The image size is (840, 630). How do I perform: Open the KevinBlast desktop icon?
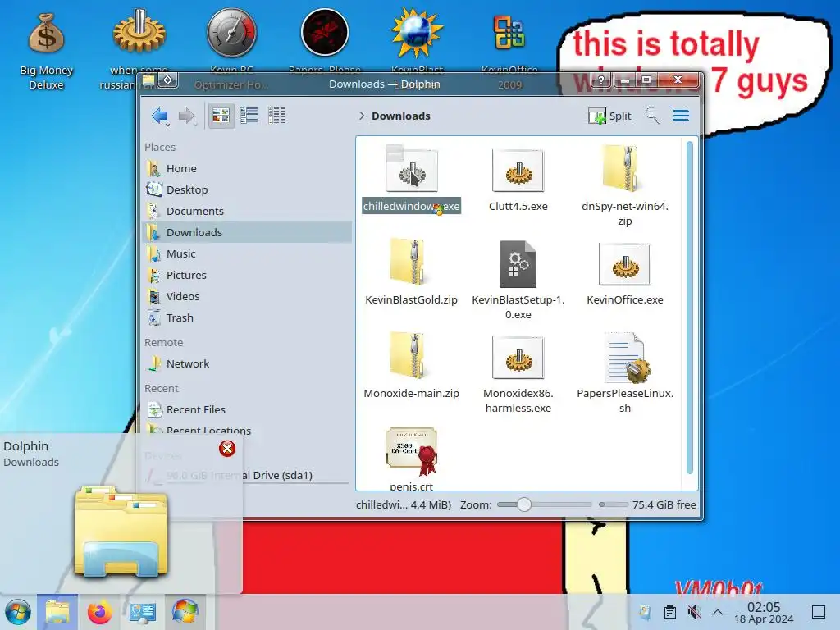pos(418,43)
